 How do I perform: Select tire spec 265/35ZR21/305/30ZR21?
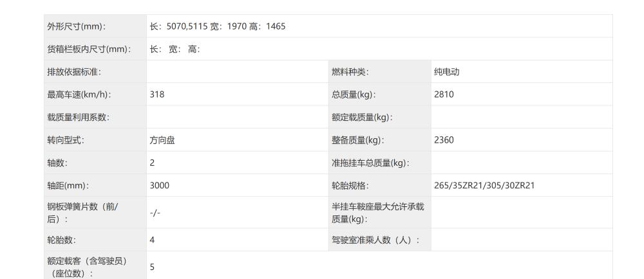pos(484,185)
